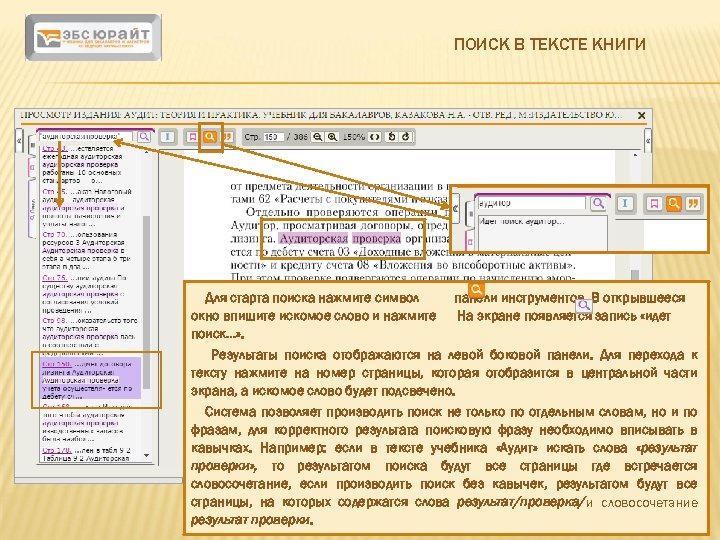Click the down arrow of results scrollbar
The width and height of the screenshot is (720, 540).
tap(146, 456)
